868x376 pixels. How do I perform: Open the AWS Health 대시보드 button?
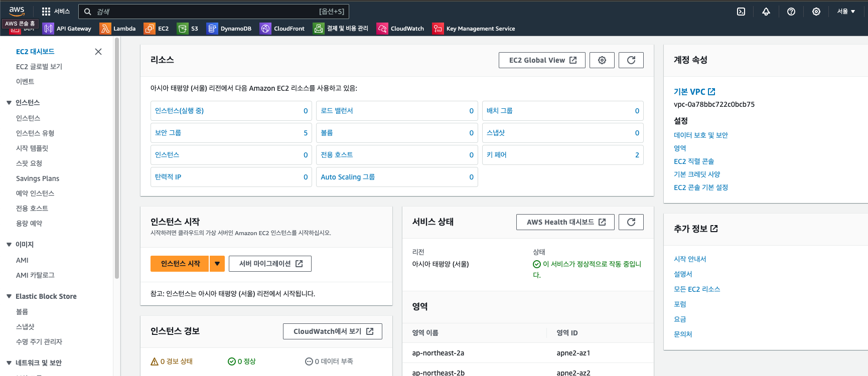click(x=565, y=222)
